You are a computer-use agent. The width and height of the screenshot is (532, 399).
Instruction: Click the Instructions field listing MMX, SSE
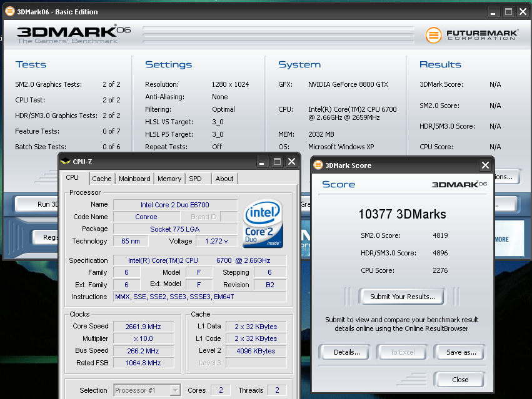tap(200, 297)
